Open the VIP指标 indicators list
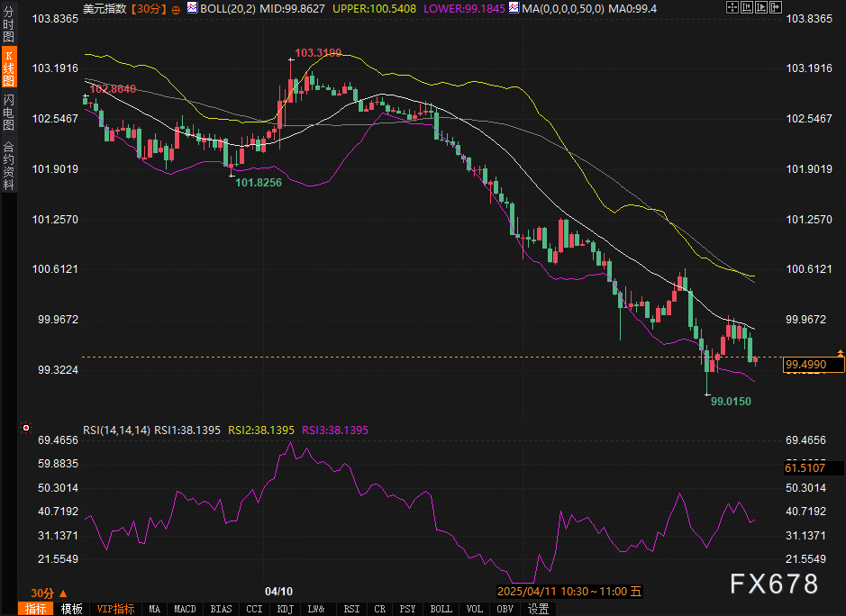The height and width of the screenshot is (616, 846). click(x=115, y=609)
